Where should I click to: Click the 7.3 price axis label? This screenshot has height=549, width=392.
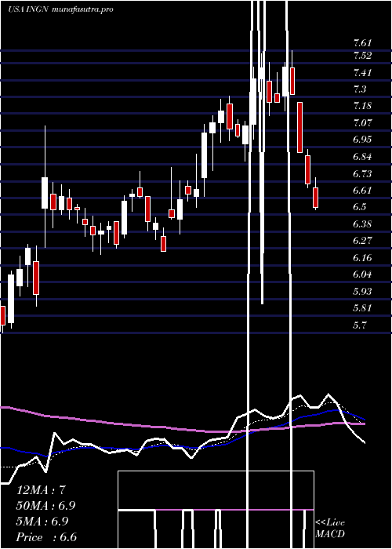360,89
